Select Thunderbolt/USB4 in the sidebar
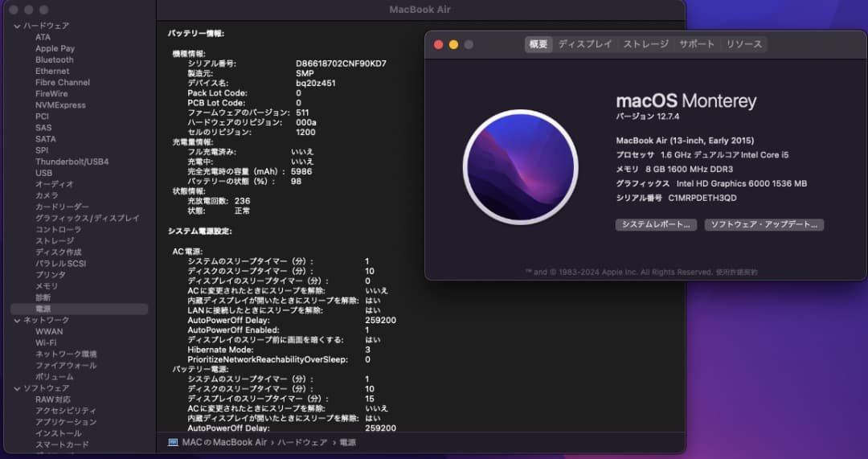Screen dimensions: 868x459 (72, 162)
